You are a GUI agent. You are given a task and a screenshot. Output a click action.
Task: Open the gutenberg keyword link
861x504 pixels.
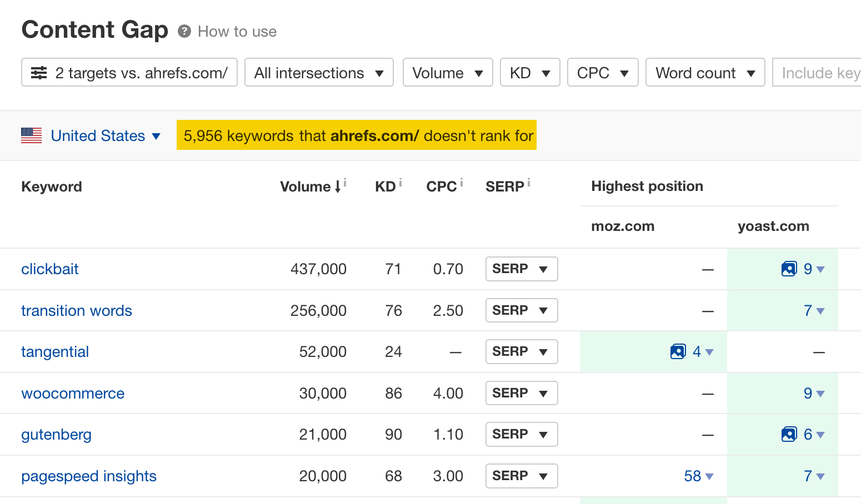(x=56, y=435)
